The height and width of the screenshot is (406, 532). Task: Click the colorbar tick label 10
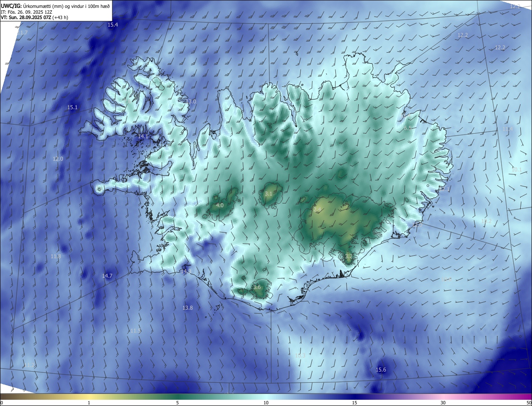pos(266,403)
